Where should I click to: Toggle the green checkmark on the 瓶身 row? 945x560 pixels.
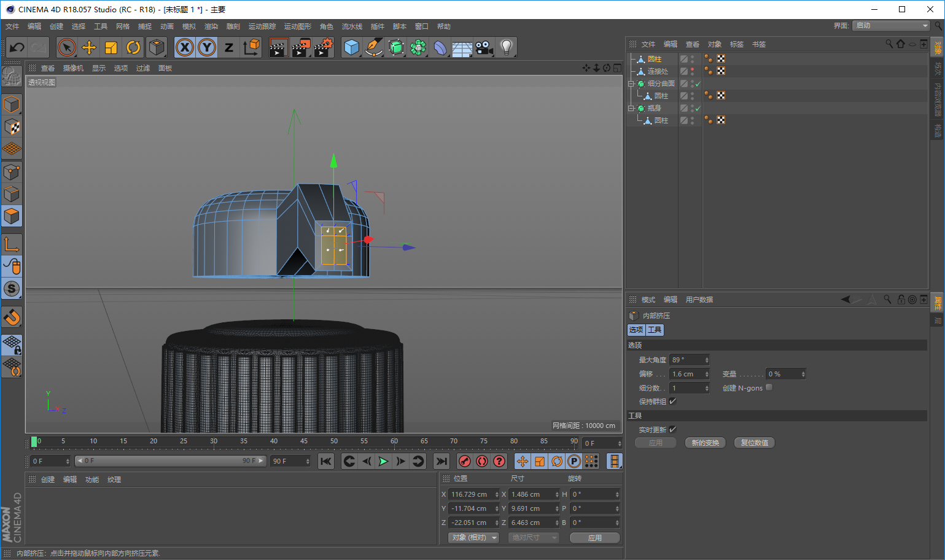pos(698,109)
